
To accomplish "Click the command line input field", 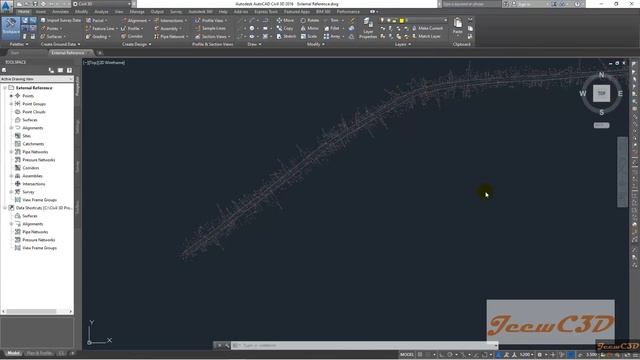I will (363, 345).
